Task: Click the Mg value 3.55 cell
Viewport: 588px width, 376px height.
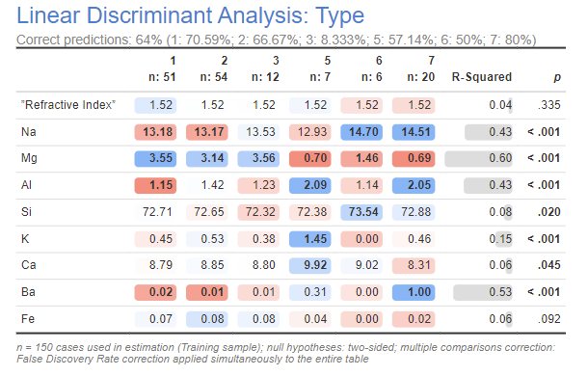Action: [155, 158]
